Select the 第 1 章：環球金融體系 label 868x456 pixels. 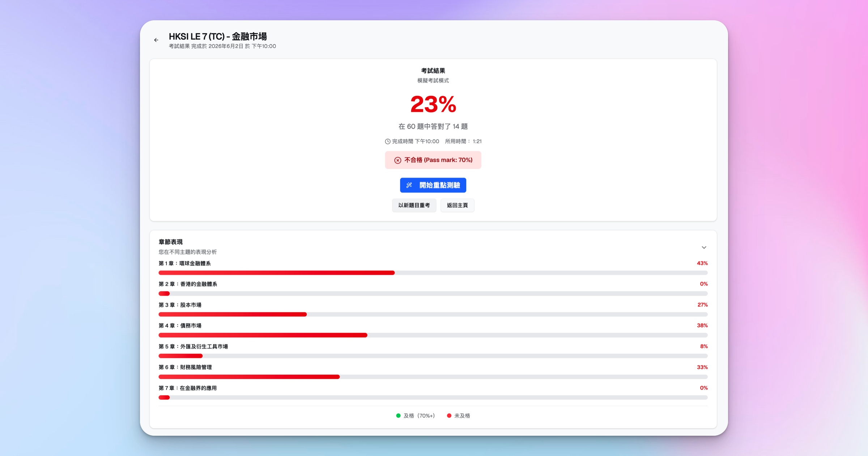tap(184, 263)
